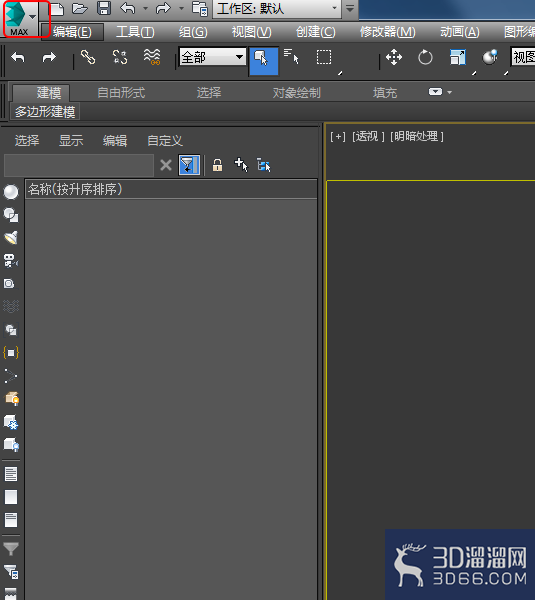Toggle the Select Object tool
This screenshot has width=535, height=600.
coord(264,61)
